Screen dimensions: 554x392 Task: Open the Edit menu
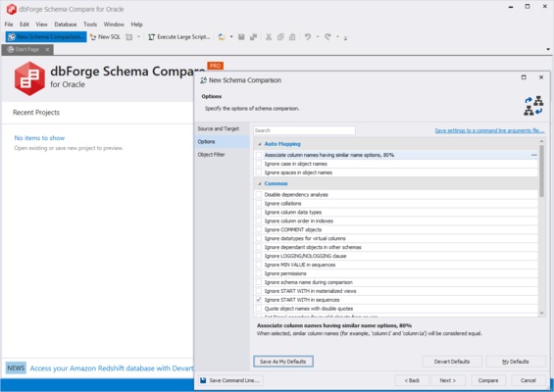[25, 24]
